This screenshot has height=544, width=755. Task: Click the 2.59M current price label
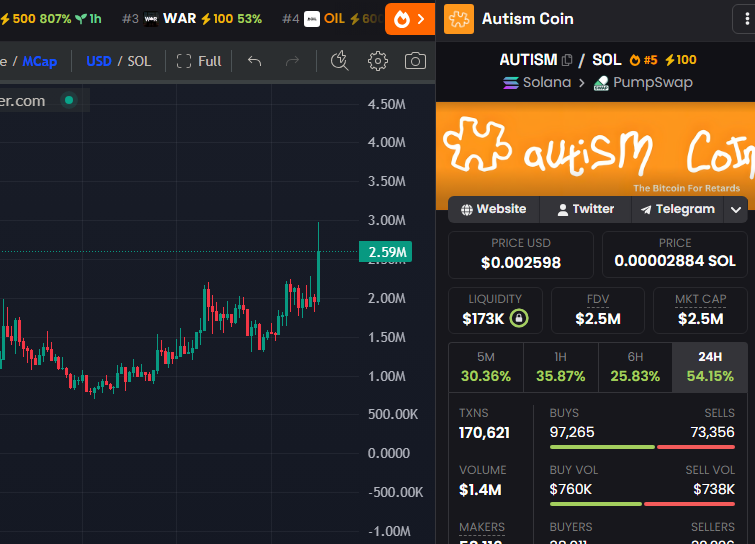386,252
